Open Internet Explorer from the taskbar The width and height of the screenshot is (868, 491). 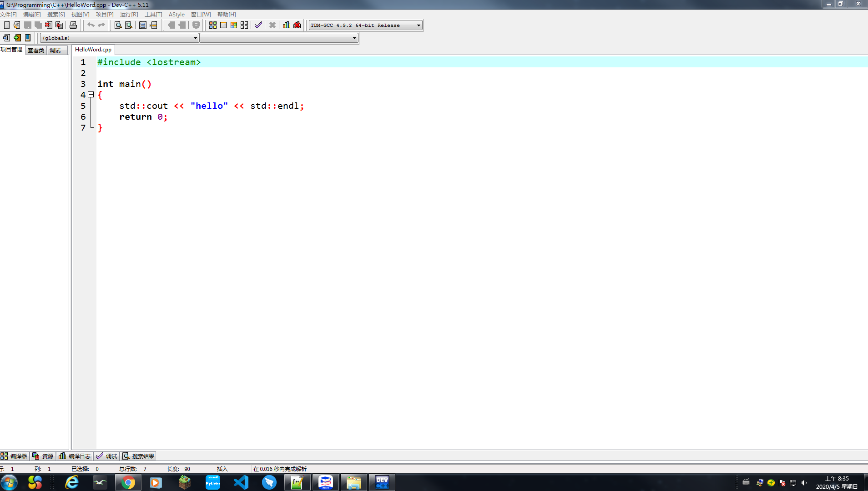(x=72, y=482)
